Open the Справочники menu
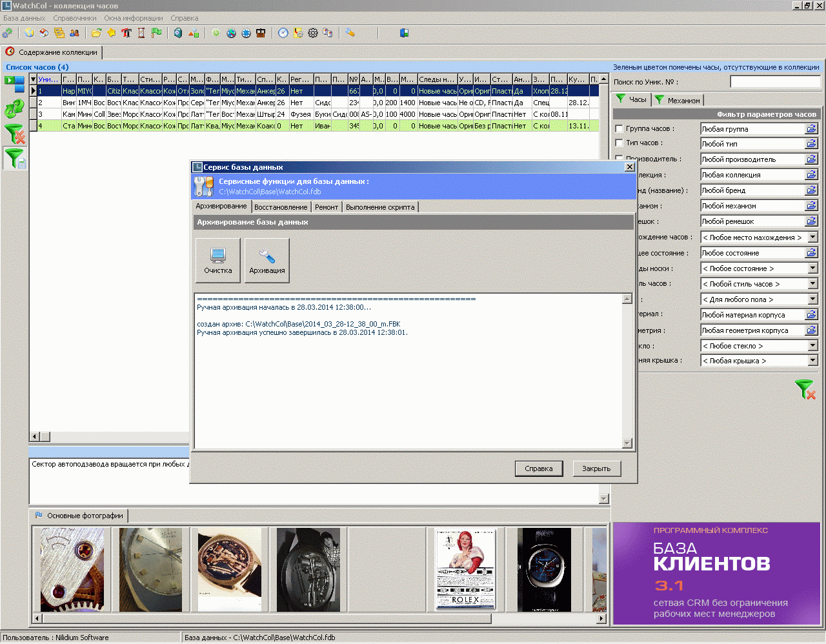The image size is (826, 644). [75, 18]
